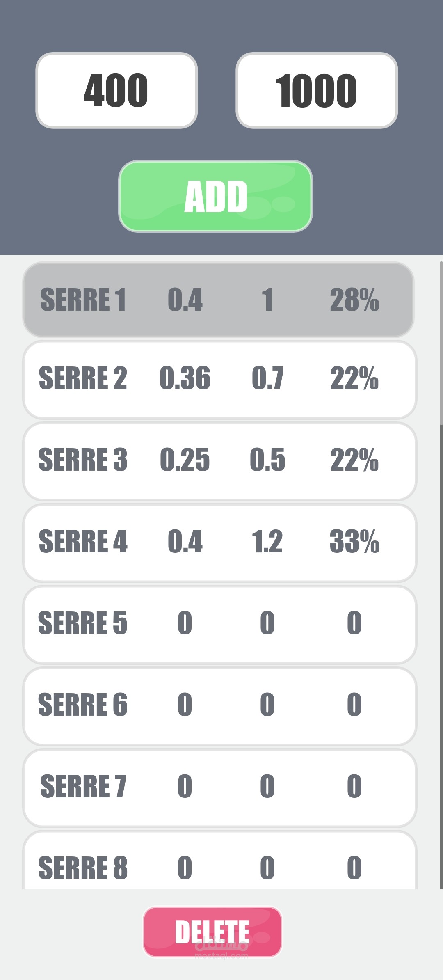The image size is (443, 980).
Task: Click the 0.7 value in SERRE 2
Action: (267, 378)
